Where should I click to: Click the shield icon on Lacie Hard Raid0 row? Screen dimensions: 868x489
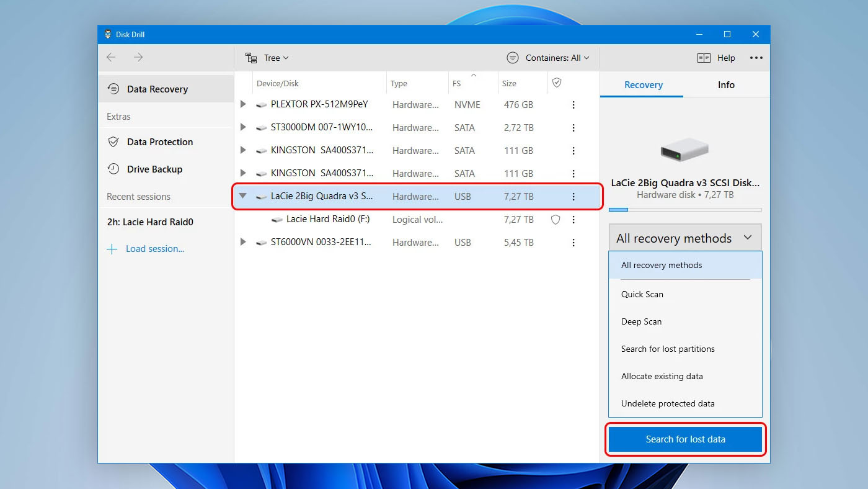(x=556, y=220)
